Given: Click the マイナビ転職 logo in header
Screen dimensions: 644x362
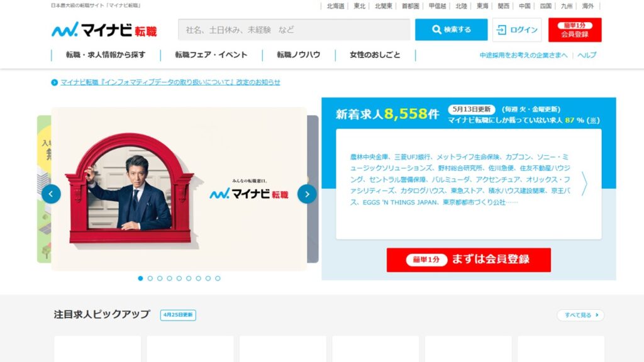Looking at the screenshot, I should [104, 30].
